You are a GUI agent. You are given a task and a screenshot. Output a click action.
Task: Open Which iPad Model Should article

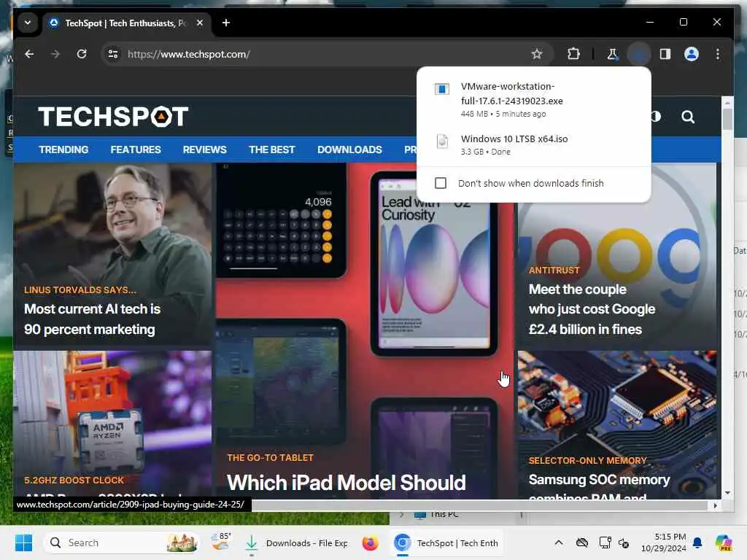coord(347,483)
